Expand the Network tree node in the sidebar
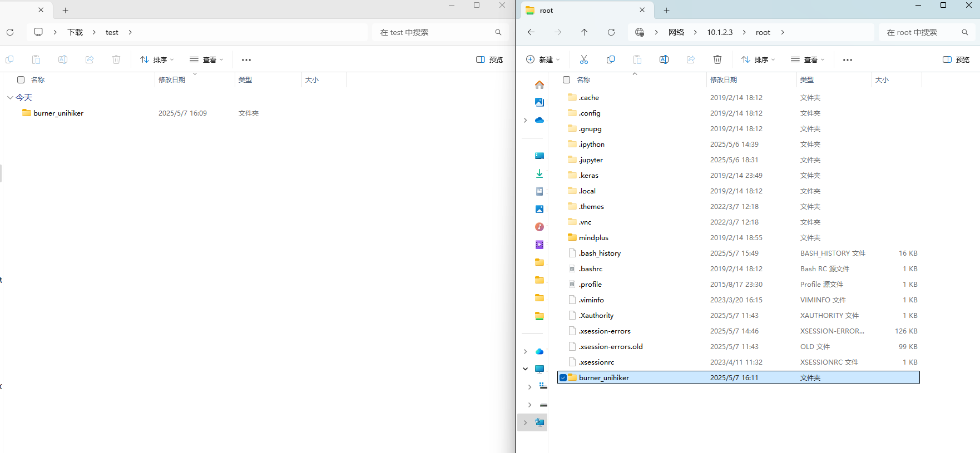The image size is (980, 453). [526, 422]
